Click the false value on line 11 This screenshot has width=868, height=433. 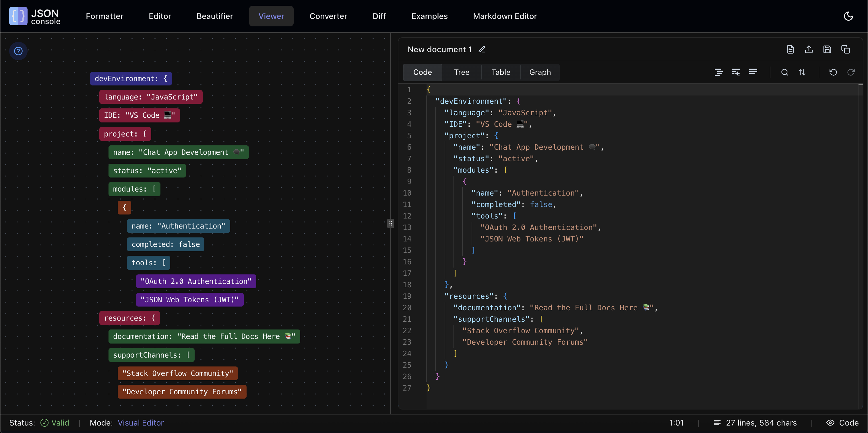coord(541,204)
